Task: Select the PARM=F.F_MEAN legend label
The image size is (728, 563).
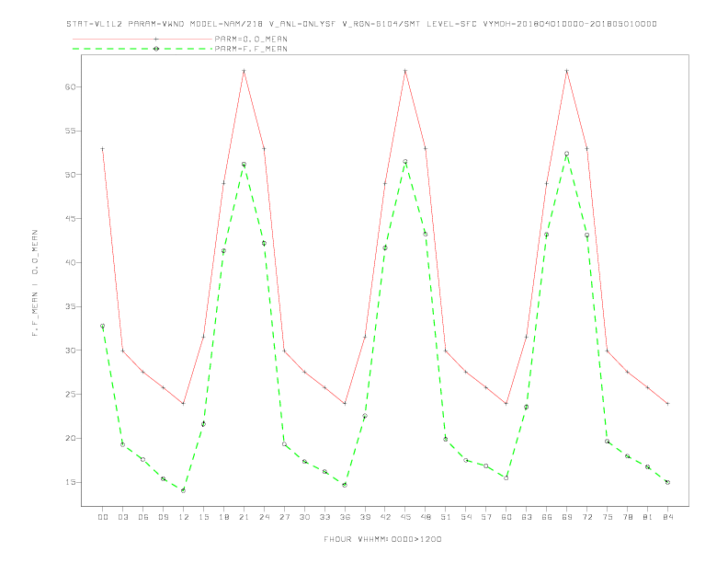Action: [251, 49]
